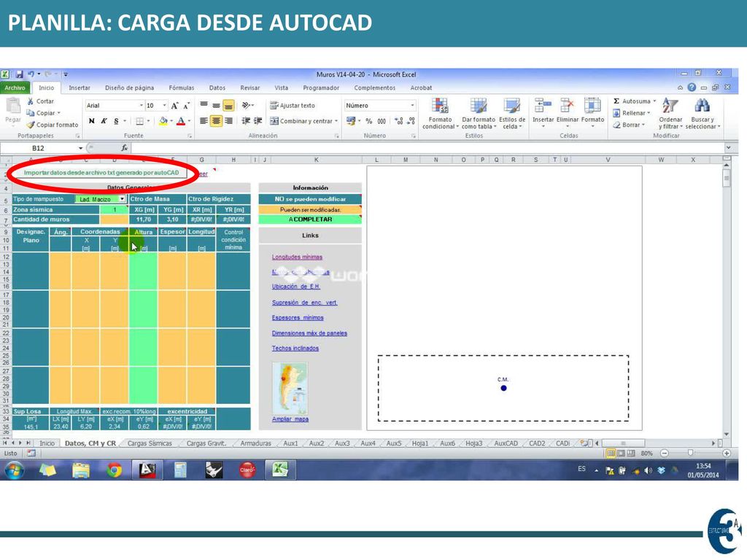Screen dimensions: 747x560
Task: Align text to the left
Action: click(x=204, y=121)
